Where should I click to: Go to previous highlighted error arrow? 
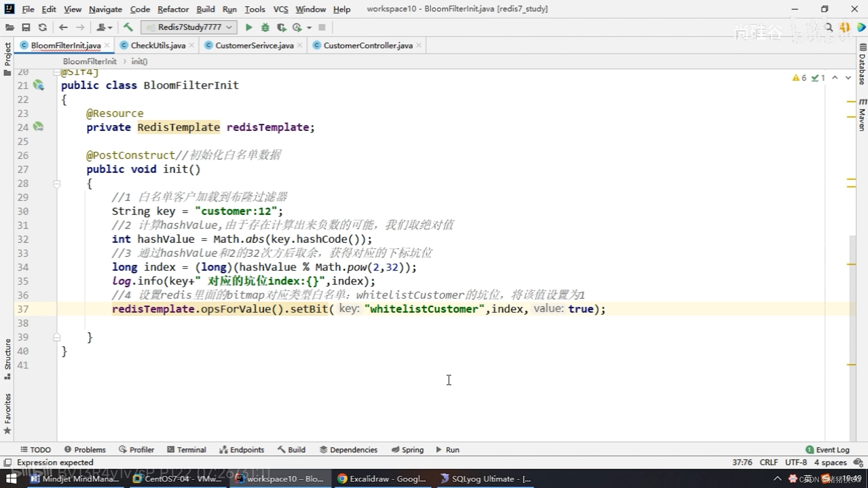coord(835,78)
